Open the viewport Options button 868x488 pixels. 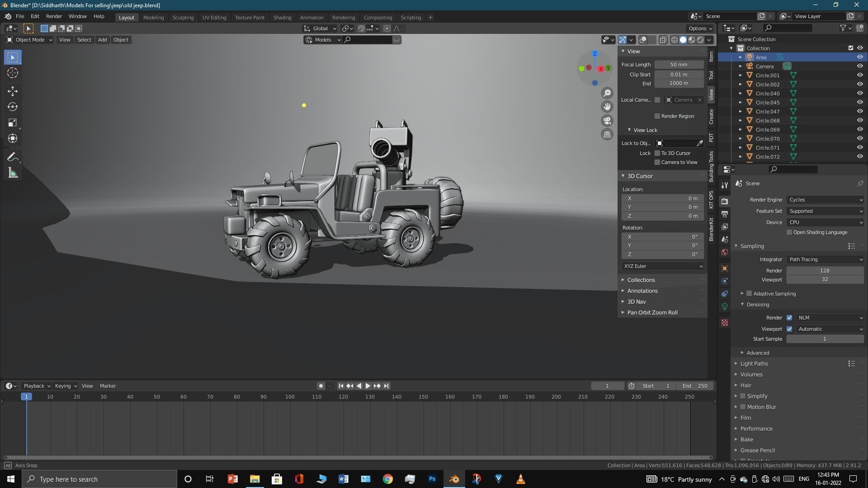coord(700,28)
